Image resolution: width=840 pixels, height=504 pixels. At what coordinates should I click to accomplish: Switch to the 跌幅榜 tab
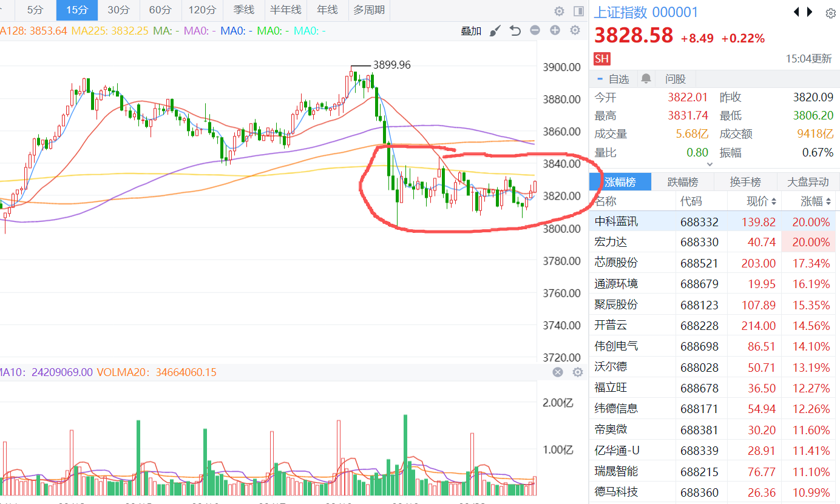point(682,182)
